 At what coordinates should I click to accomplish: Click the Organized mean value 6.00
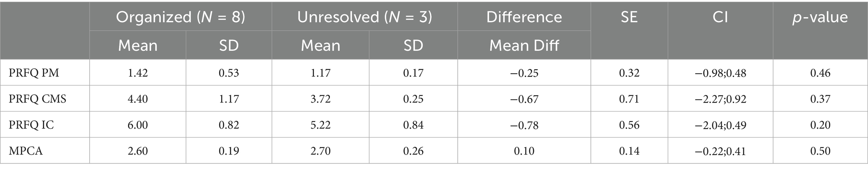[138, 125]
